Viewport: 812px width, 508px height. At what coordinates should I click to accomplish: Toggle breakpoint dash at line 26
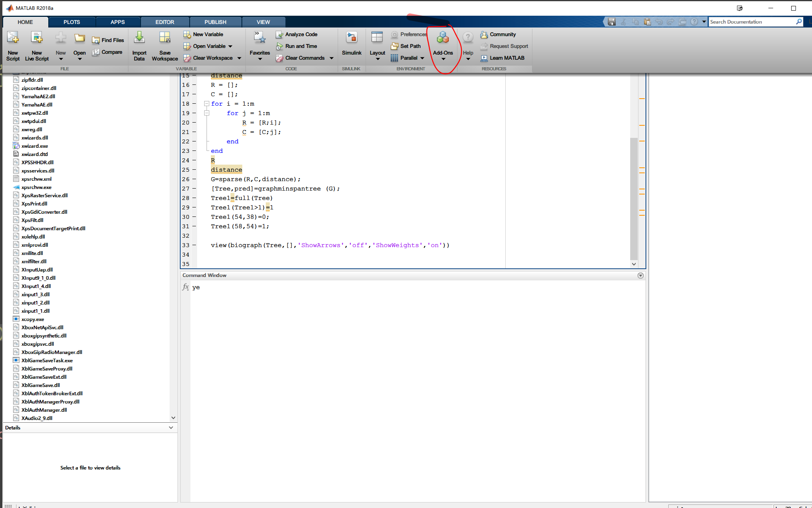(x=194, y=179)
